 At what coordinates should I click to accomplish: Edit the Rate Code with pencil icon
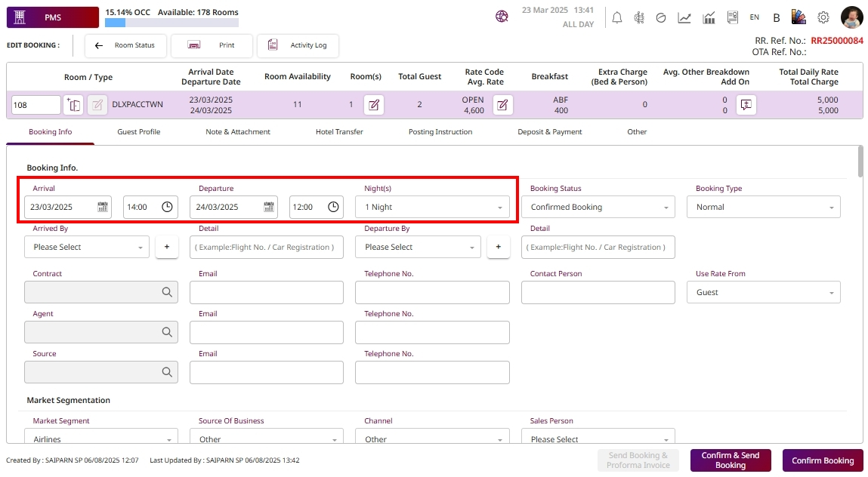(x=502, y=105)
